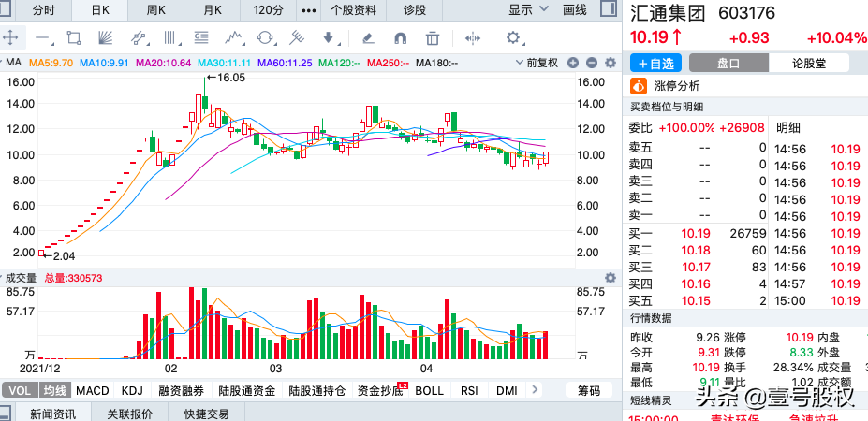The image size is (868, 421).
Task: Toggle the VOL indicator button
Action: [x=19, y=390]
